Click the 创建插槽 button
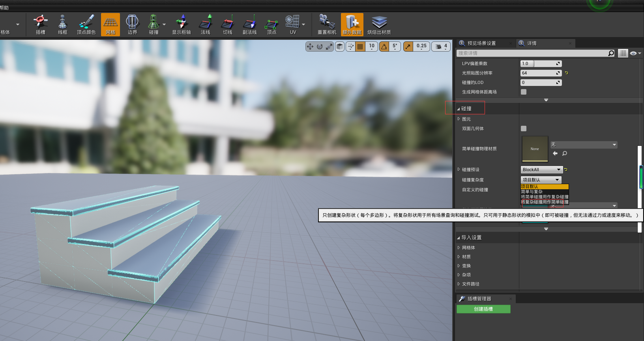This screenshot has width=644, height=341. 483,309
